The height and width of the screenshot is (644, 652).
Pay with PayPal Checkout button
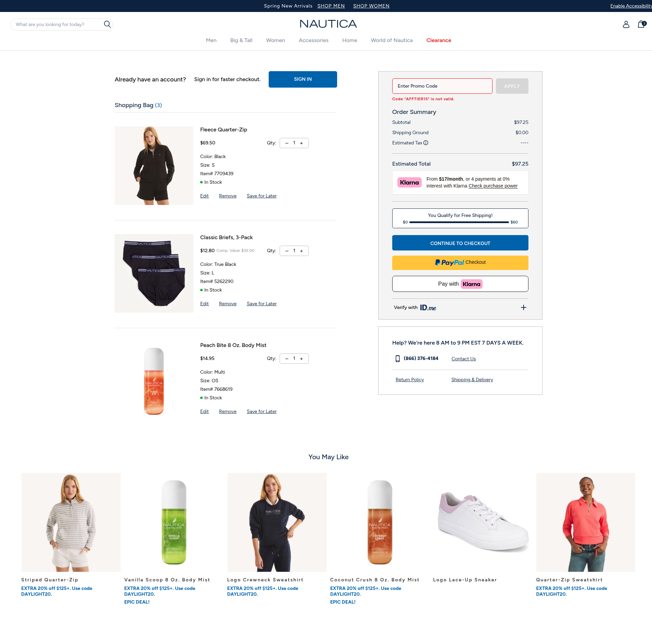click(460, 262)
